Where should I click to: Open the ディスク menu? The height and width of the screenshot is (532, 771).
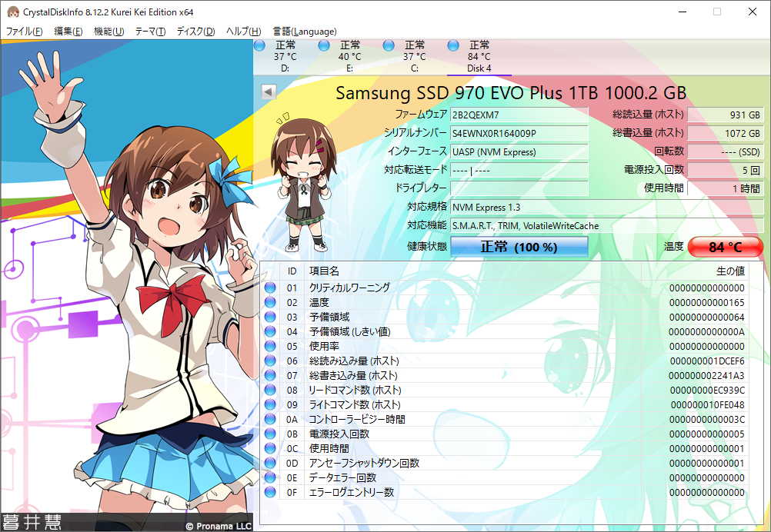(195, 32)
